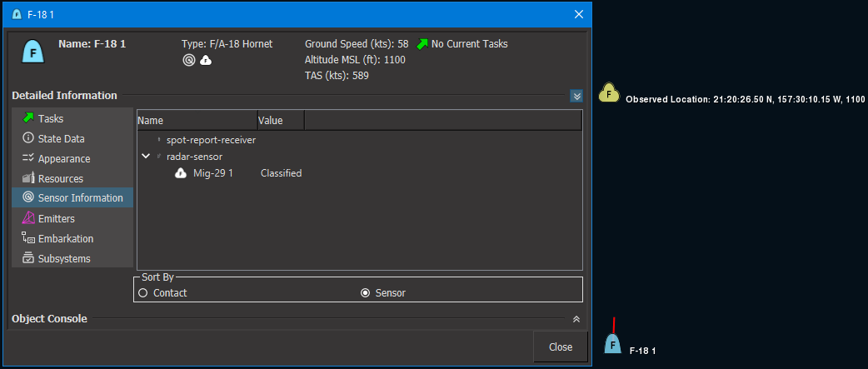Click the green arrow No Current Tasks icon
Image resolution: width=868 pixels, height=369 pixels.
pos(422,44)
